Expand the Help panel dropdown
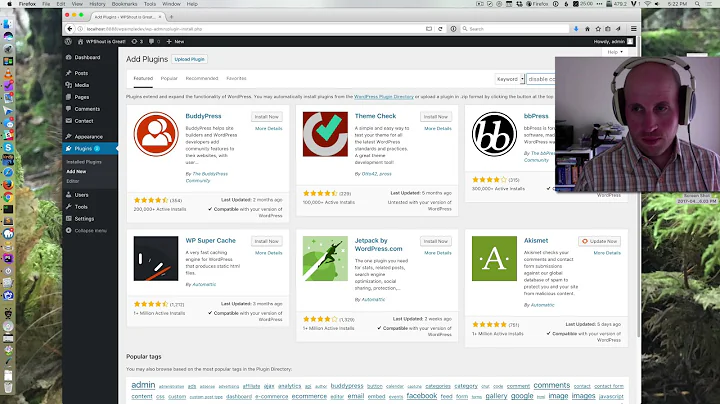720x404 pixels. (x=615, y=52)
